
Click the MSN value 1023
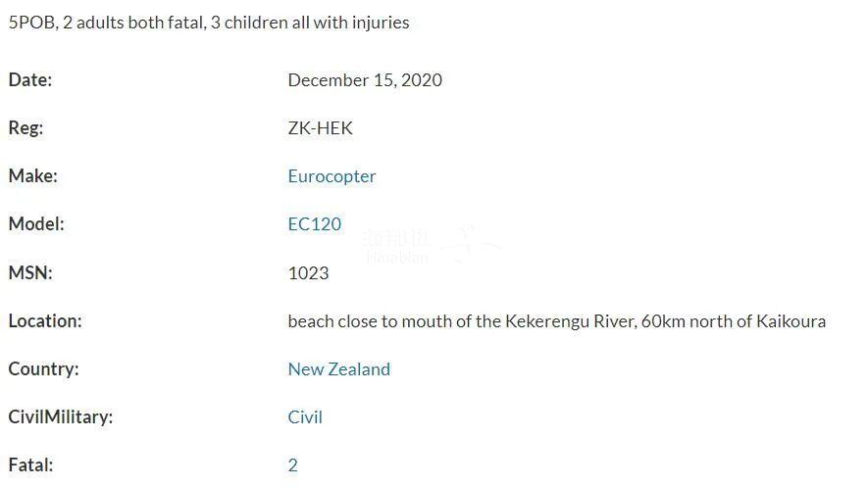tap(308, 273)
